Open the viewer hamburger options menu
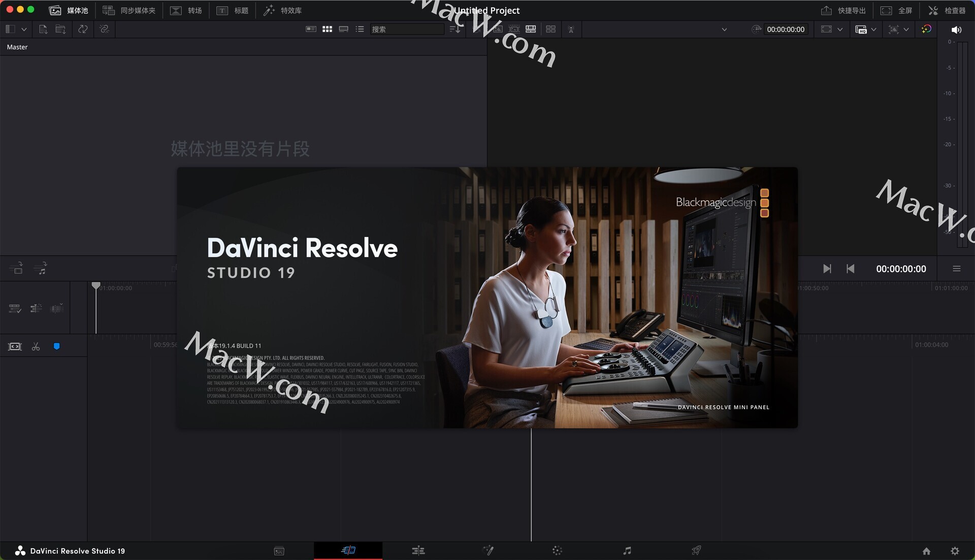This screenshot has height=560, width=975. (x=956, y=269)
